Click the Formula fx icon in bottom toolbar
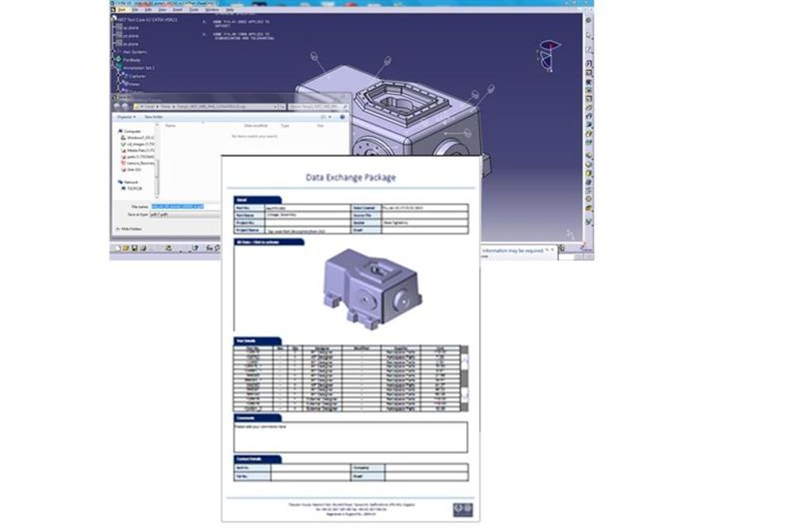 click(209, 248)
